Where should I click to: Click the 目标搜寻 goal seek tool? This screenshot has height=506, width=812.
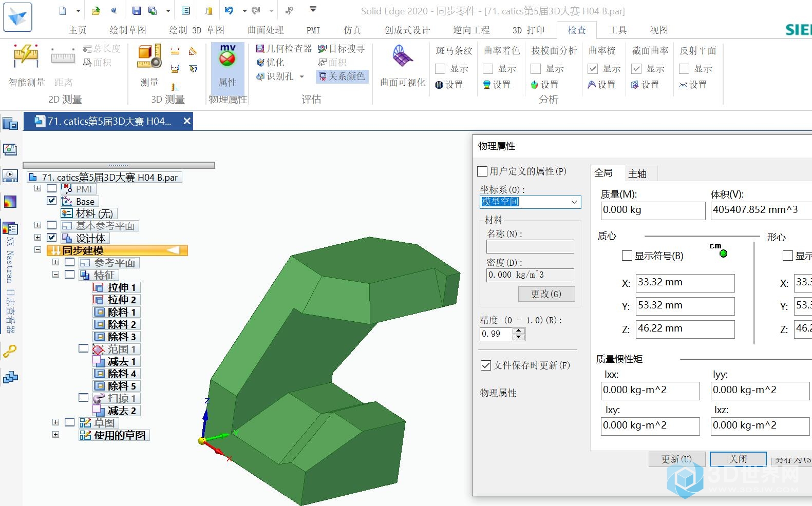pos(342,49)
